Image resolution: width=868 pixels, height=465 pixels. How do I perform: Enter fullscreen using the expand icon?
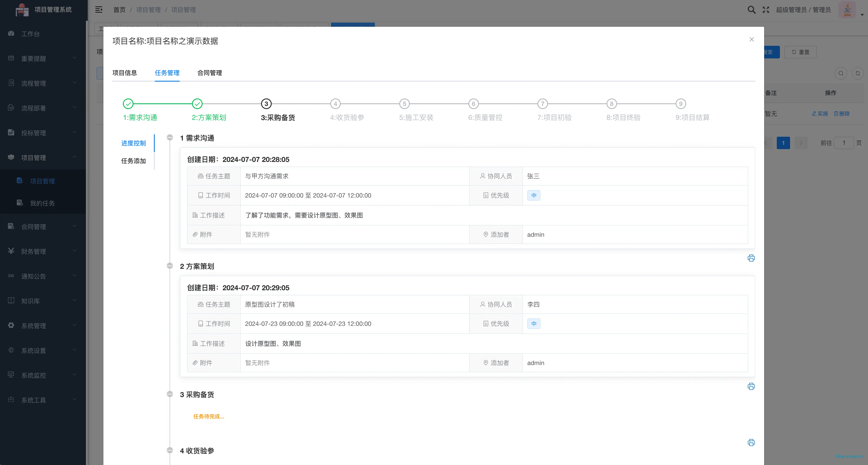[766, 10]
